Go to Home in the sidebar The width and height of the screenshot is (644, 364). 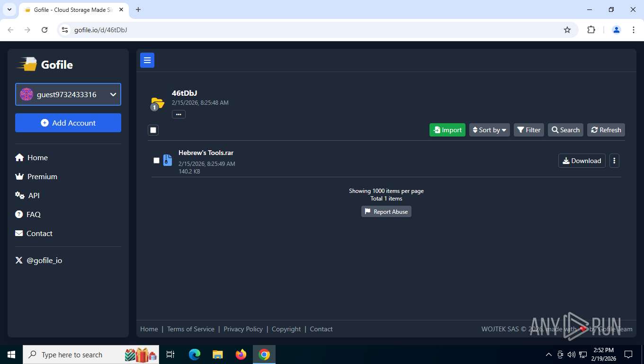coord(31,157)
